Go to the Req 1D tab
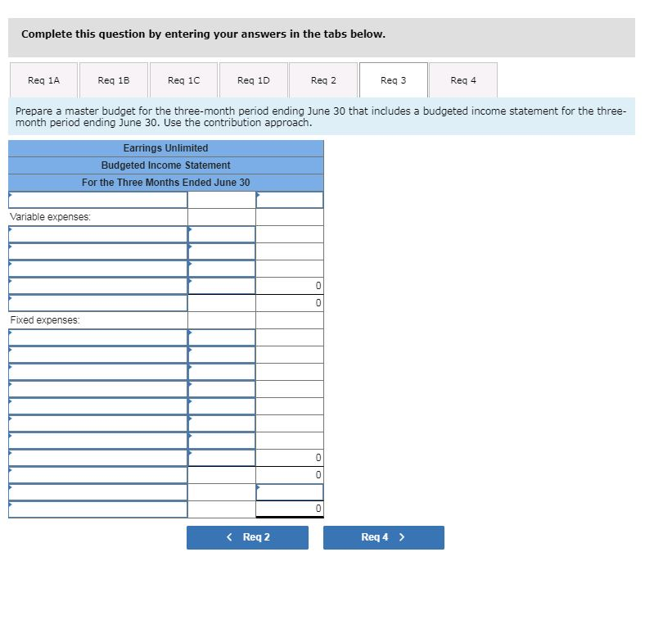672x620 pixels. pos(254,80)
